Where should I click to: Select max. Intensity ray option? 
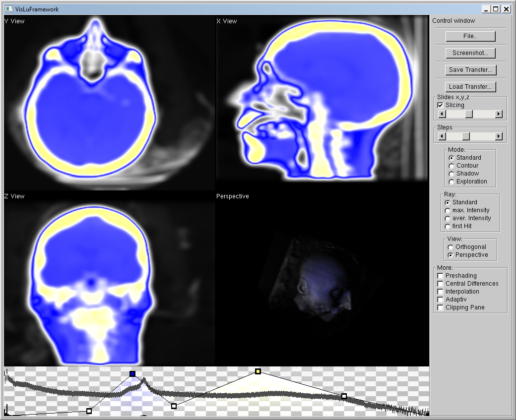click(448, 210)
